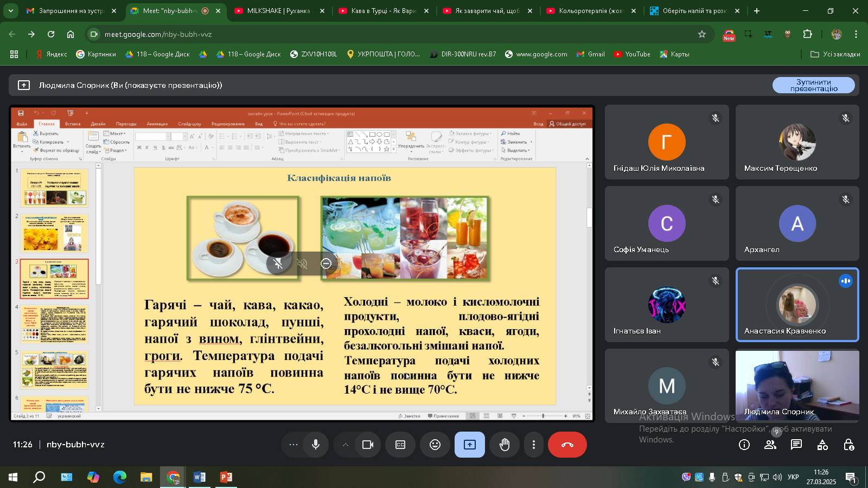868x488 pixels.
Task: Open host controls lock icon
Action: tap(849, 445)
